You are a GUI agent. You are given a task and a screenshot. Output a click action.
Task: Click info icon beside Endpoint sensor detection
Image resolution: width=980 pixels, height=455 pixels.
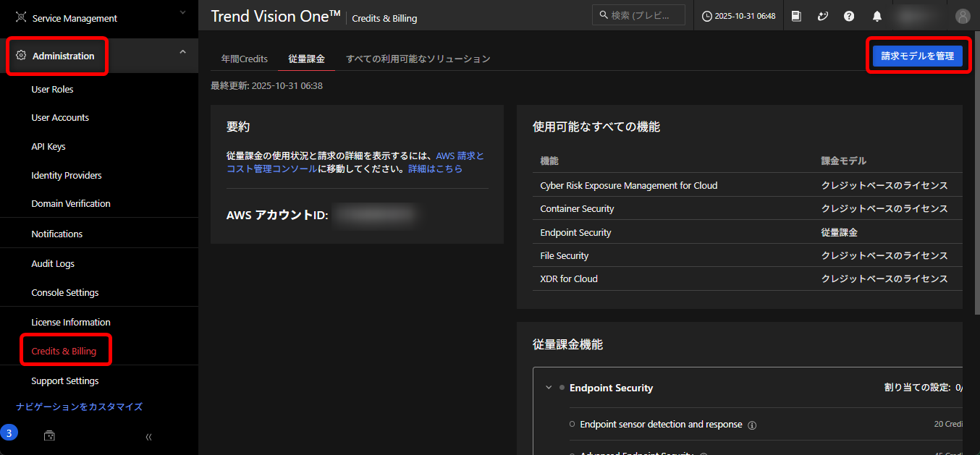click(752, 425)
